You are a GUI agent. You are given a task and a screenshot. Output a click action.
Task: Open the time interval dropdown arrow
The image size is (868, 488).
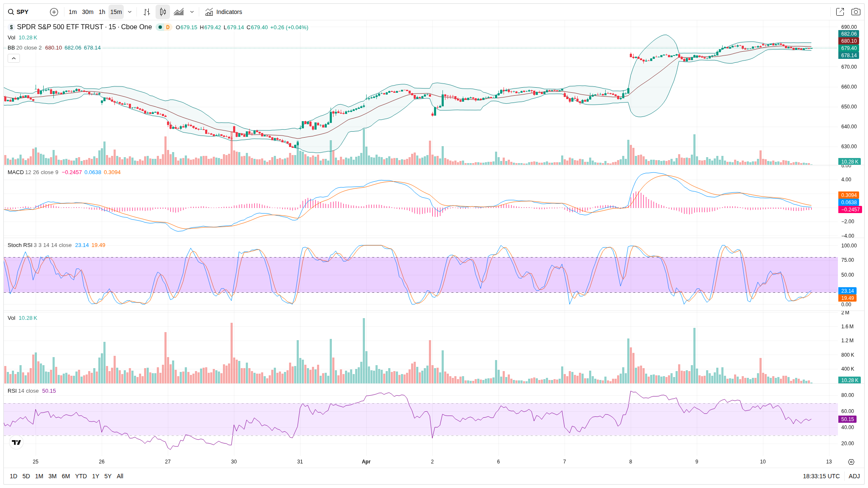click(130, 12)
